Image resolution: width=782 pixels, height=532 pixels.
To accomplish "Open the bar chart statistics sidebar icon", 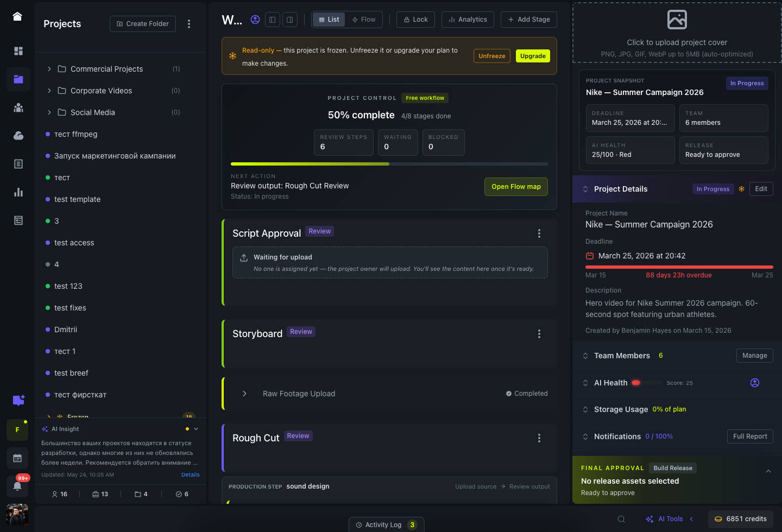I will click(18, 192).
